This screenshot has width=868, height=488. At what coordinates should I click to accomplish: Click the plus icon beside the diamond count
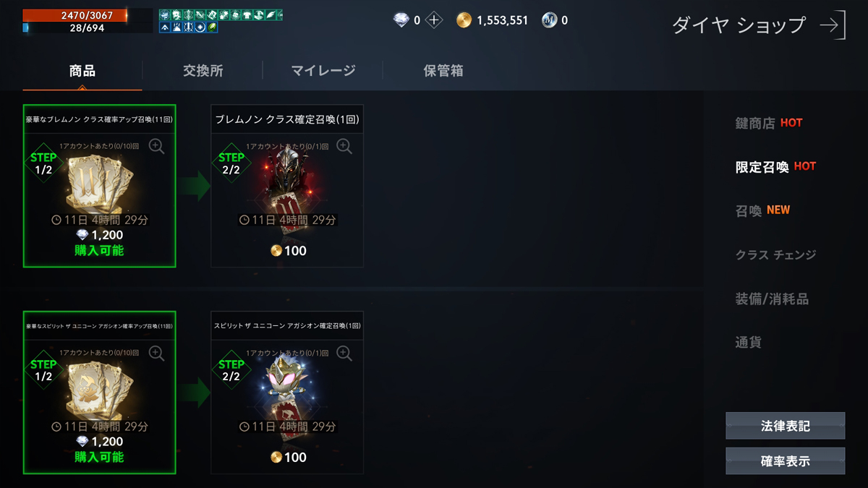click(x=434, y=20)
